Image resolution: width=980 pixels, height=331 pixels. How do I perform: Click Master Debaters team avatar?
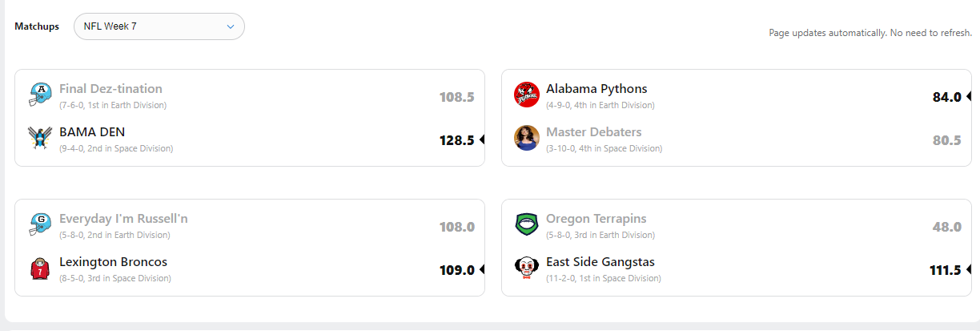pyautogui.click(x=526, y=138)
